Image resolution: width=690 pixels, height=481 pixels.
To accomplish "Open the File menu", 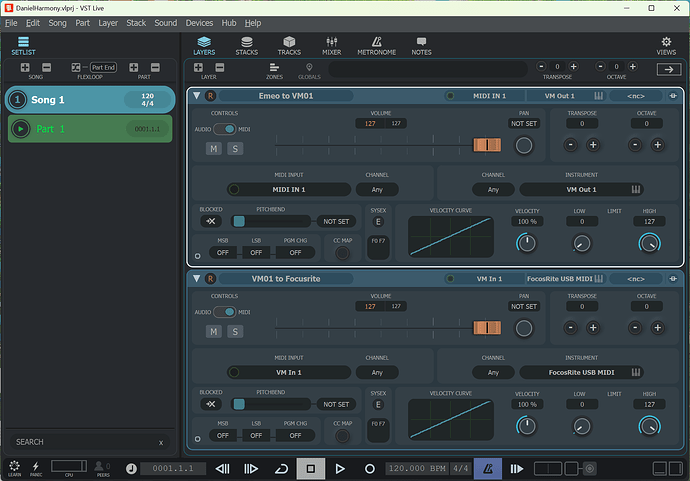I will tap(11, 23).
